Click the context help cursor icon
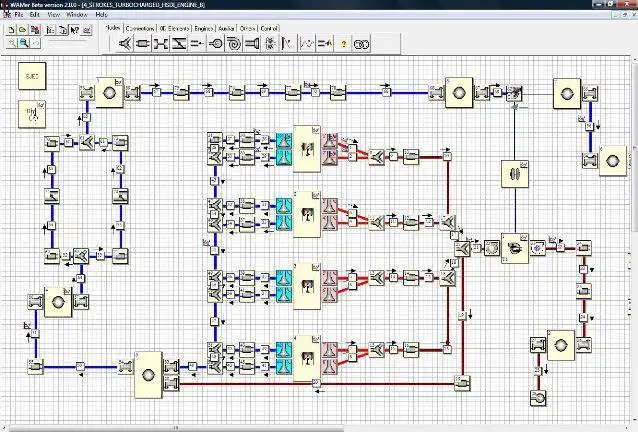This screenshot has height=432, width=638. (x=75, y=30)
